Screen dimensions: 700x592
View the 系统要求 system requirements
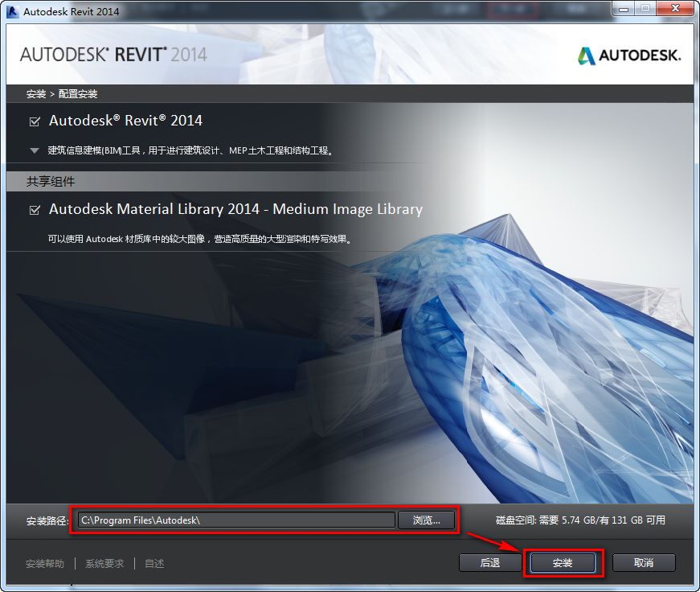pos(104,563)
